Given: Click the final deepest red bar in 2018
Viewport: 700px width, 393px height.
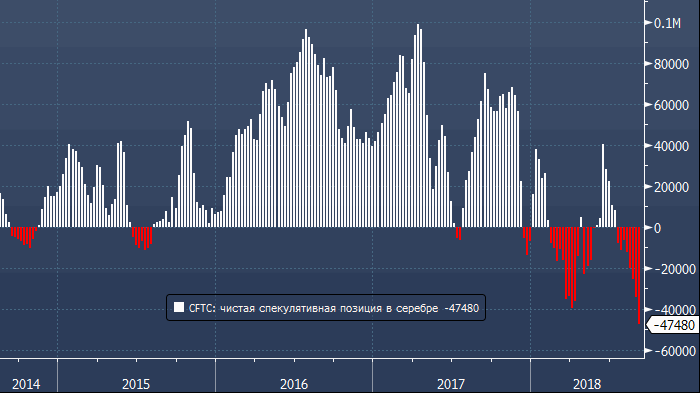Looking at the screenshot, I should tap(639, 276).
